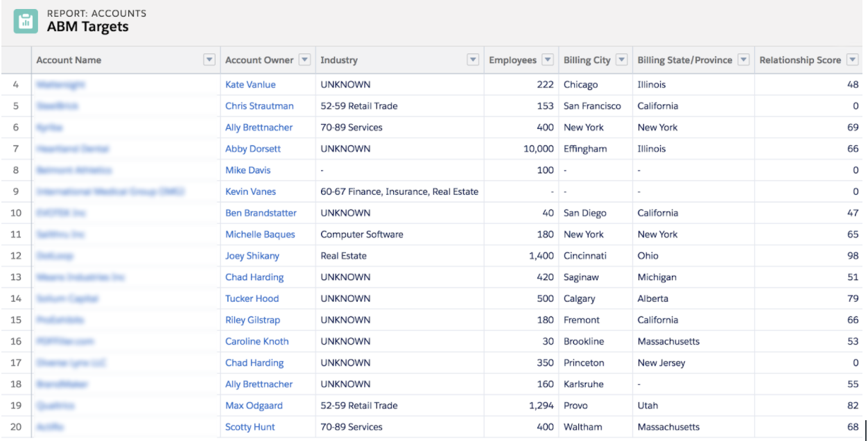Click the Industry column header label
This screenshot has width=868, height=441.
[x=339, y=60]
